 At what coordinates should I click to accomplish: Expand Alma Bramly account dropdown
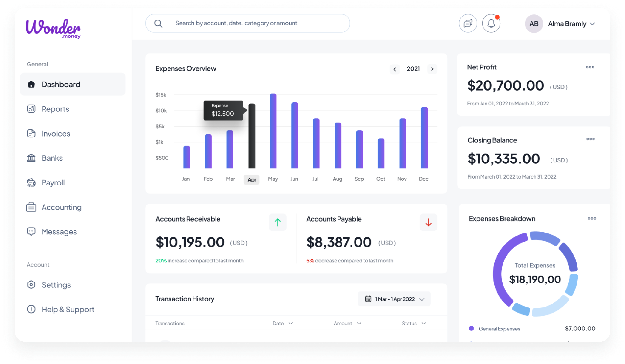(592, 24)
